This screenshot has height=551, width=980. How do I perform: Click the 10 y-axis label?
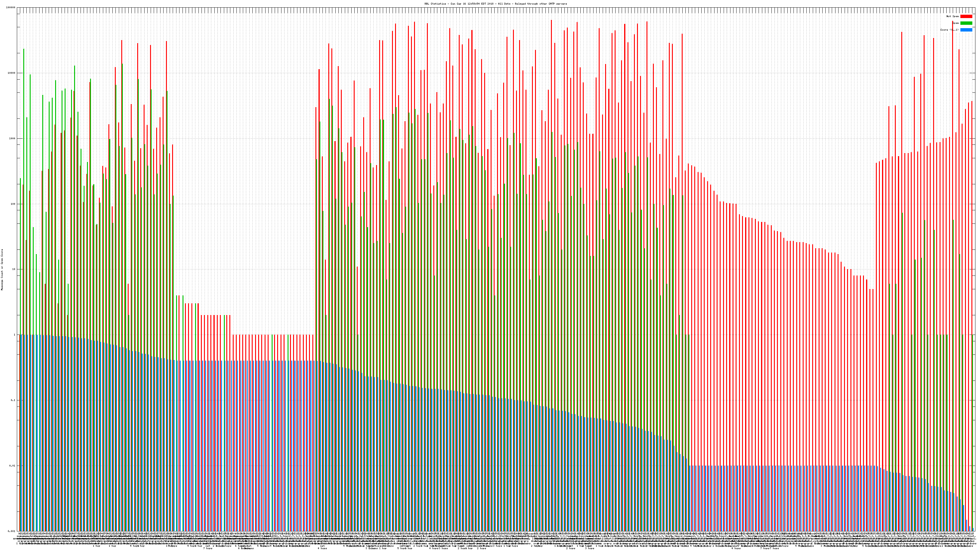tap(14, 269)
